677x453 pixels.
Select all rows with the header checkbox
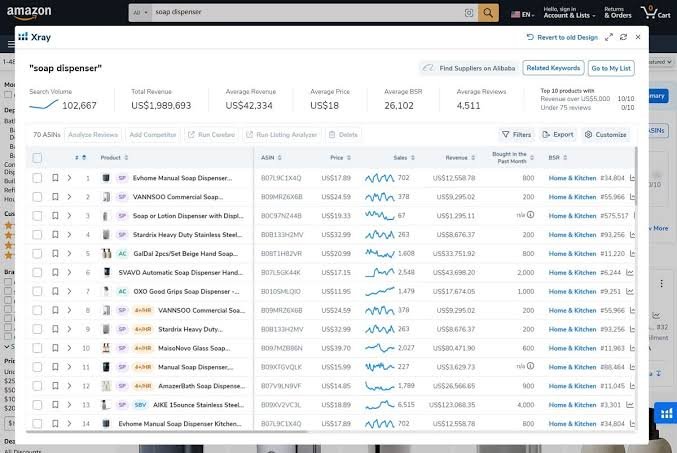(37, 158)
